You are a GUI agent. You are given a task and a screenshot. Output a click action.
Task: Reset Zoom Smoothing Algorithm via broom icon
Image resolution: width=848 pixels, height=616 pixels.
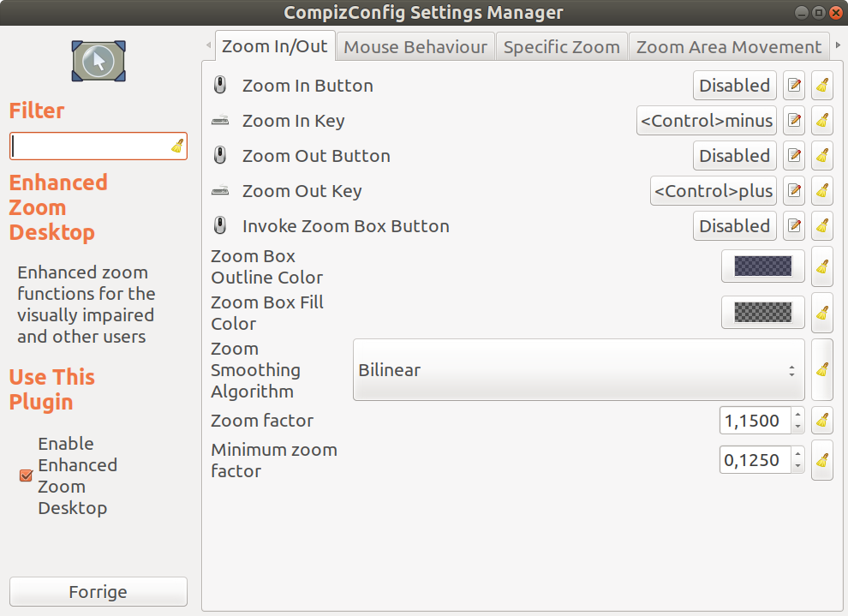point(822,370)
